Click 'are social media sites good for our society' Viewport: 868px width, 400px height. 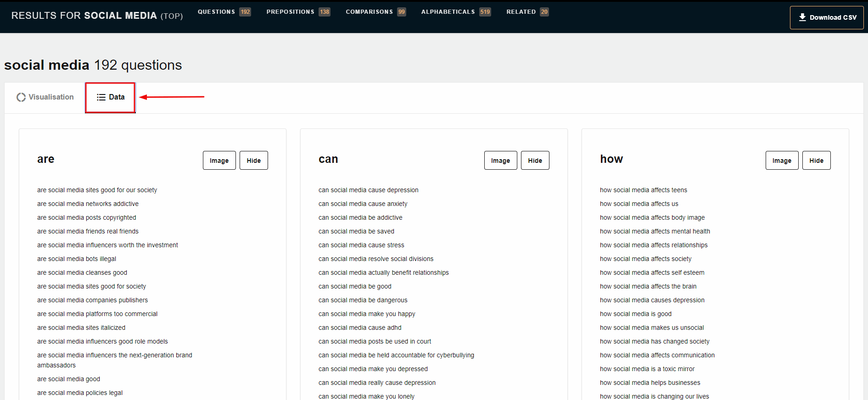point(97,190)
